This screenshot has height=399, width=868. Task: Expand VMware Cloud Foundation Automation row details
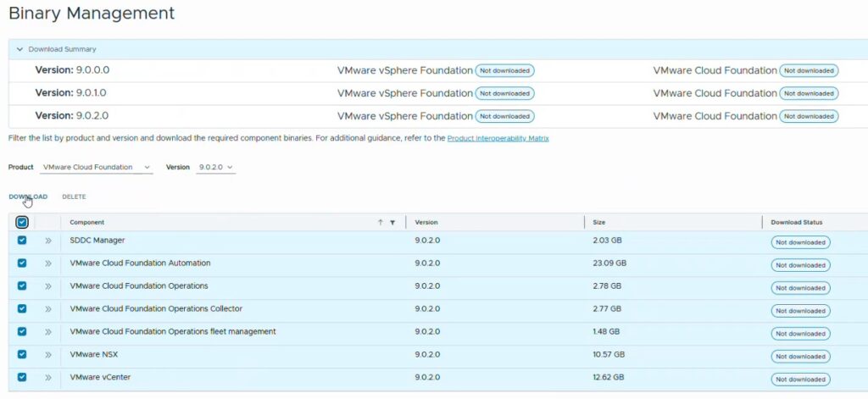(x=47, y=263)
